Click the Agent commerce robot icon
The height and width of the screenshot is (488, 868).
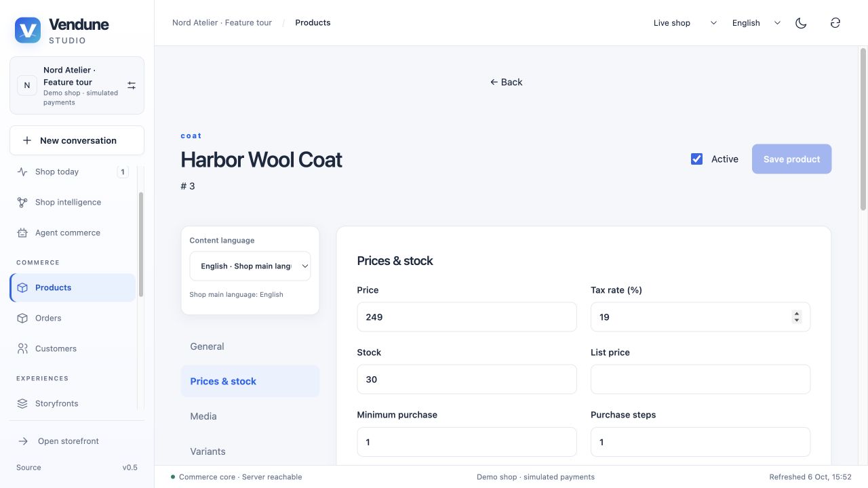[x=22, y=232]
